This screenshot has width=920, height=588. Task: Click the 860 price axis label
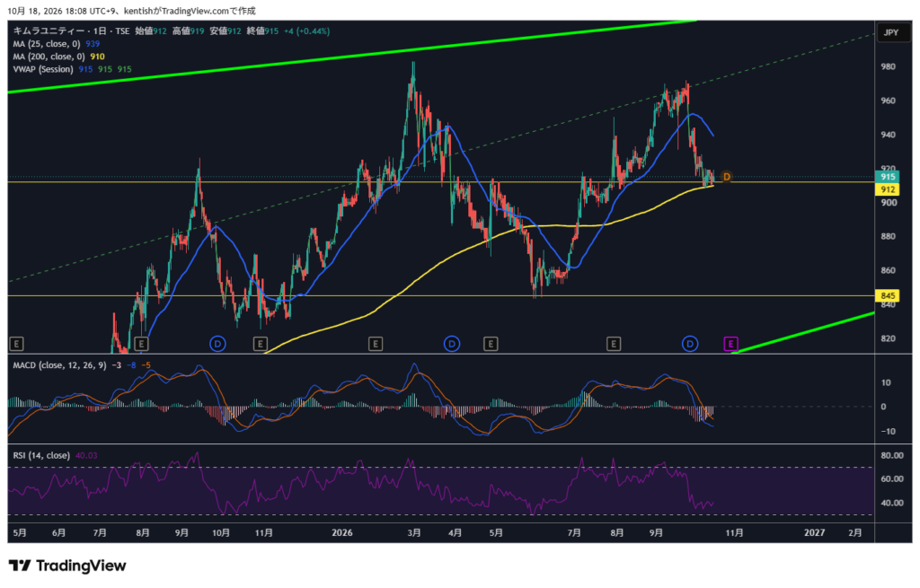(x=888, y=271)
